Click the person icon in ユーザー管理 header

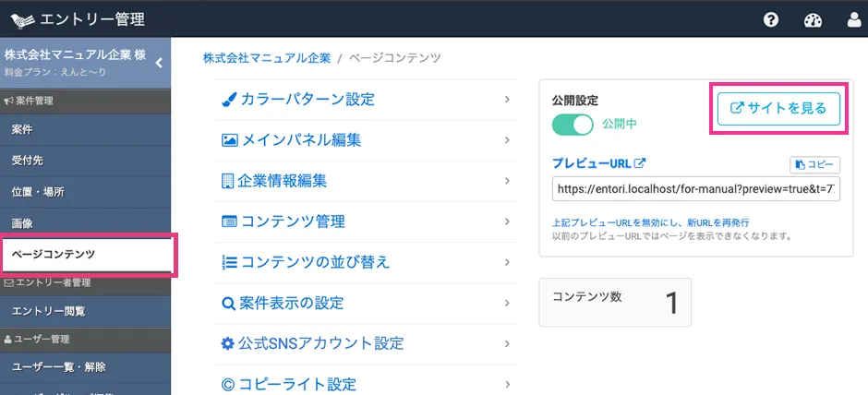(7, 339)
